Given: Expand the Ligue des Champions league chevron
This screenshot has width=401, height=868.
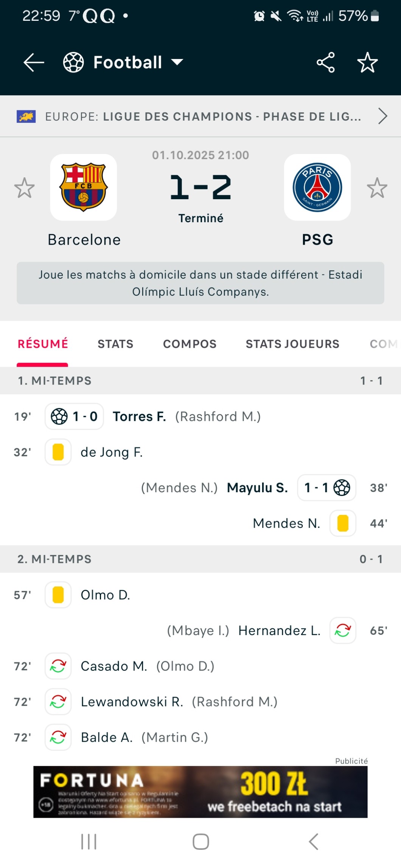Looking at the screenshot, I should 382,116.
